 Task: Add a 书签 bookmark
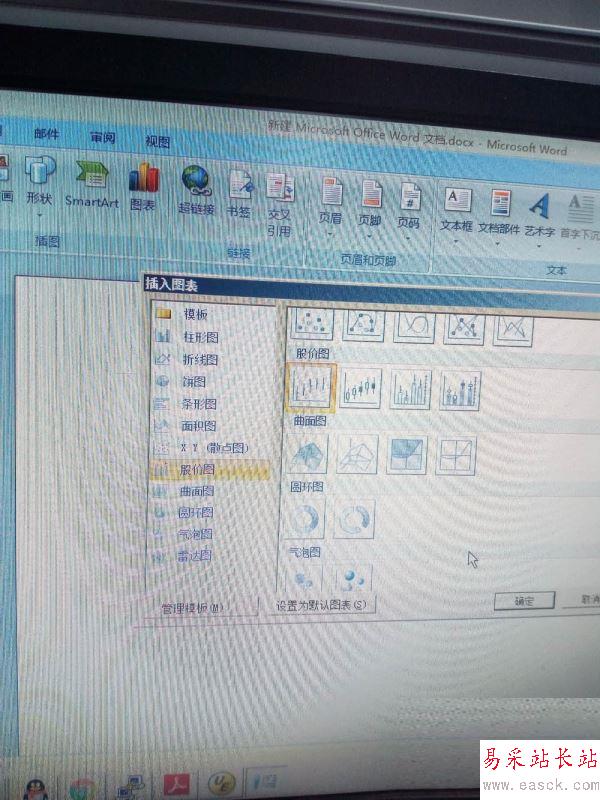click(239, 194)
